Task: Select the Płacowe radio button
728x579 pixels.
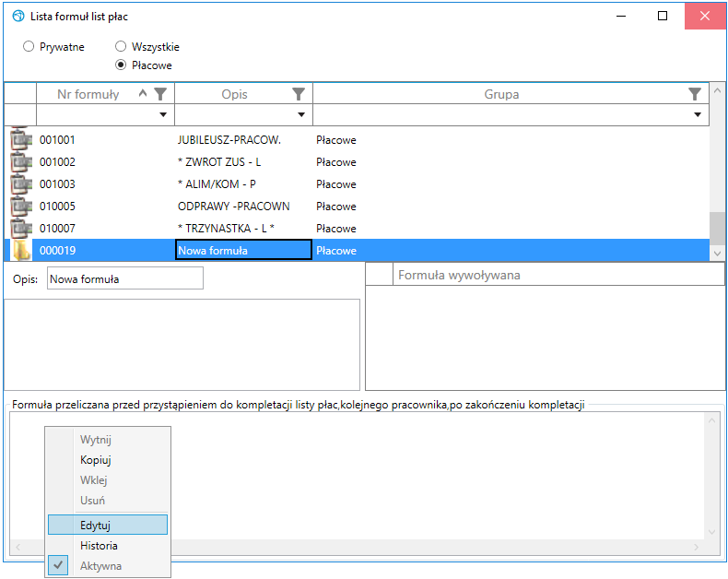Action: tap(121, 65)
